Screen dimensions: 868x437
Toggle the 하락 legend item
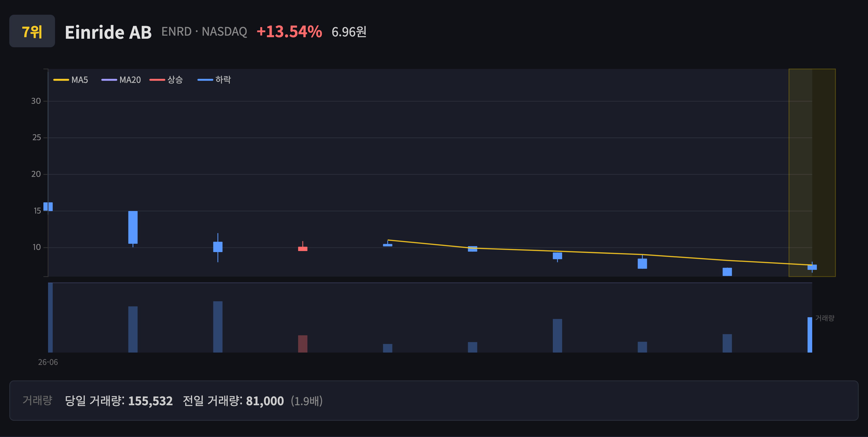point(214,80)
